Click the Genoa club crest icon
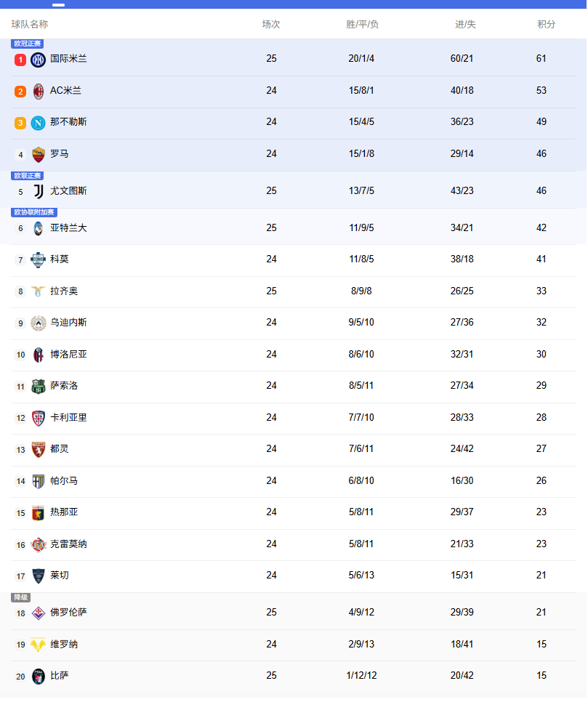Image resolution: width=588 pixels, height=702 pixels. pos(39,513)
